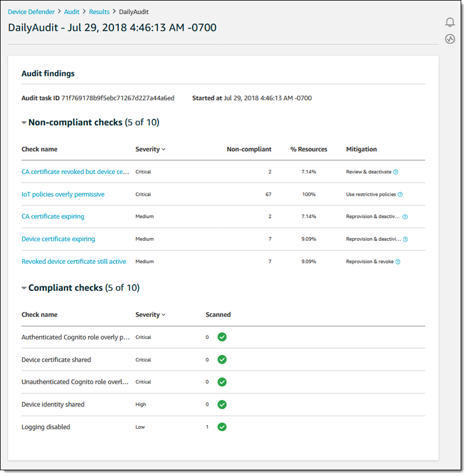Collapse the Non-compliant checks section
This screenshot has height=476, width=467.
coord(24,123)
